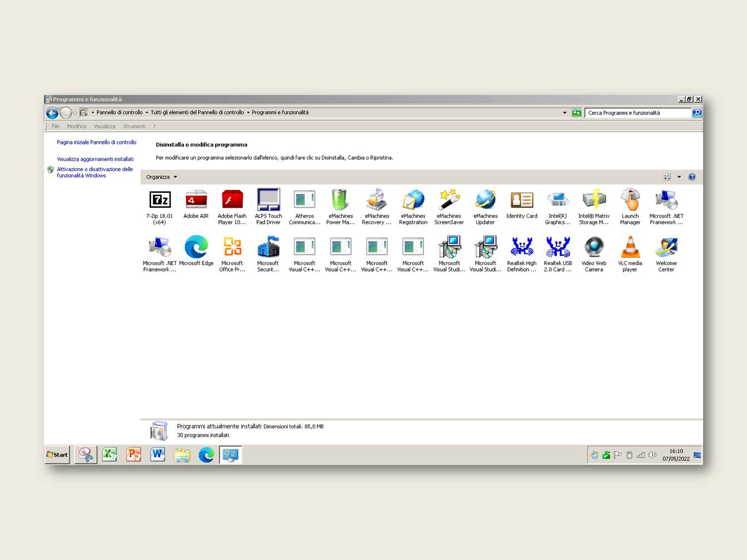Screen dimensions: 747x560
Task: Click the Start button on the taskbar
Action: point(57,454)
